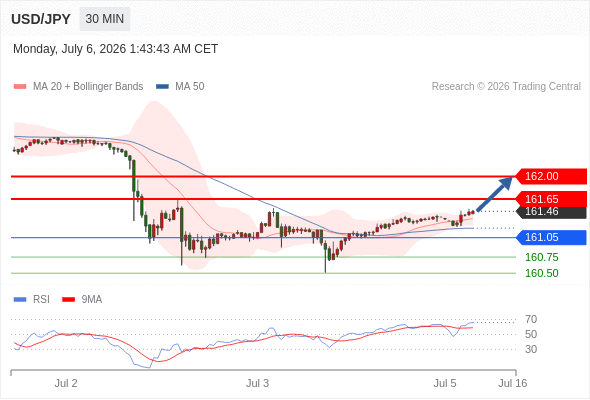Click the dark blue MA 50 swatch
The height and width of the screenshot is (400, 590).
click(x=162, y=87)
